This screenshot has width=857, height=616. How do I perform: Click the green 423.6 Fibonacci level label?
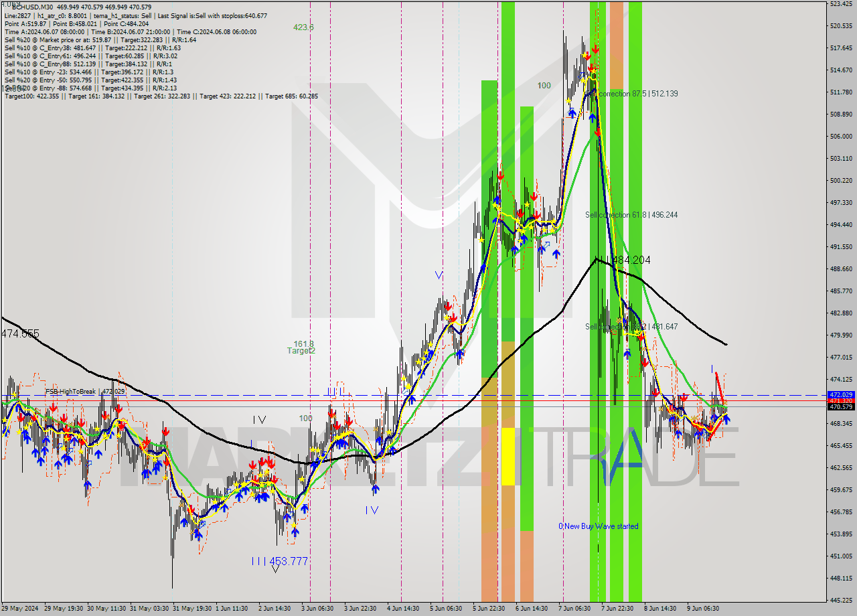coord(303,27)
